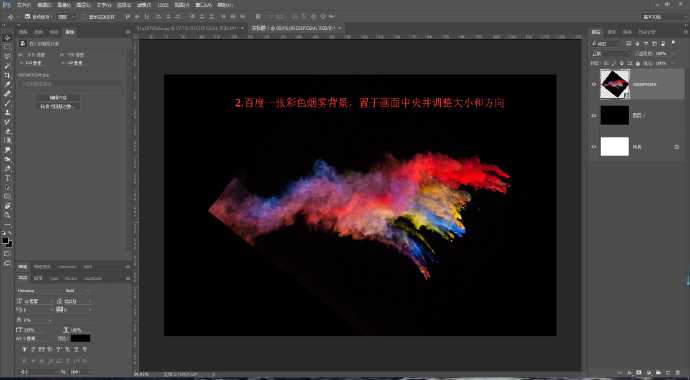690x380 pixels.
Task: Select the Horizontal Type tool
Action: pos(7,178)
